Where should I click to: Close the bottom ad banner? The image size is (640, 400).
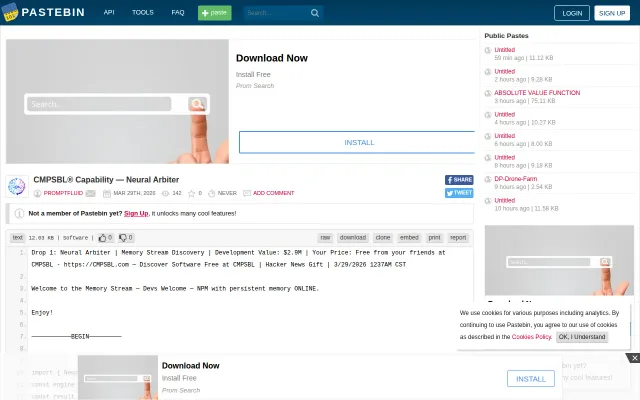(x=634, y=358)
